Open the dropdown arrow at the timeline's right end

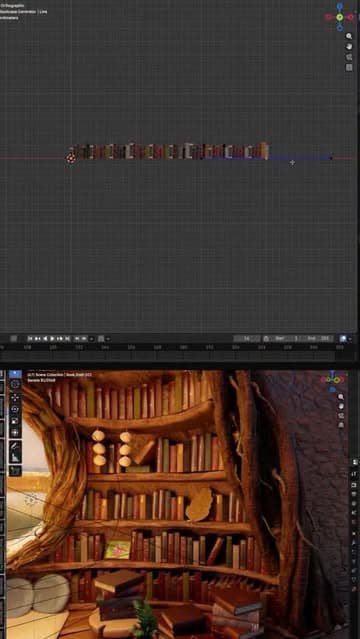350,339
